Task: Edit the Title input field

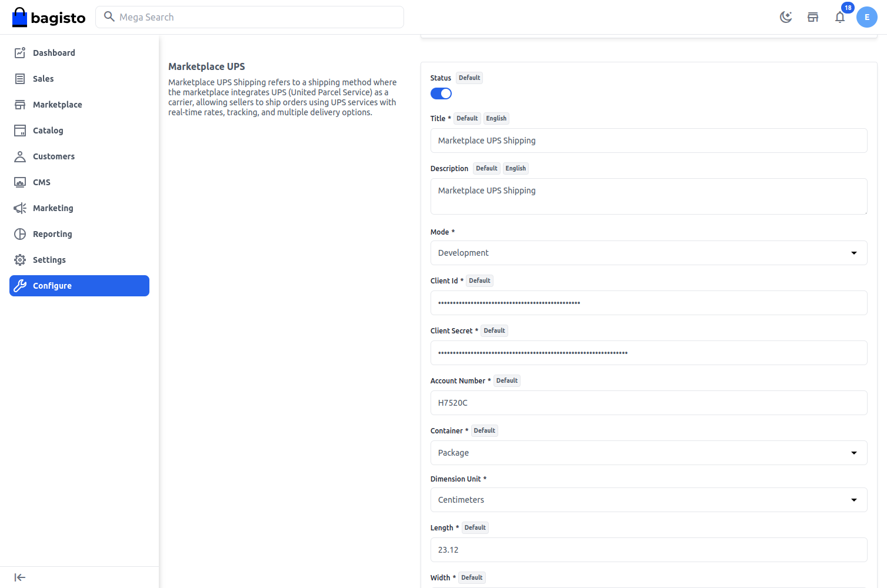Action: point(649,141)
